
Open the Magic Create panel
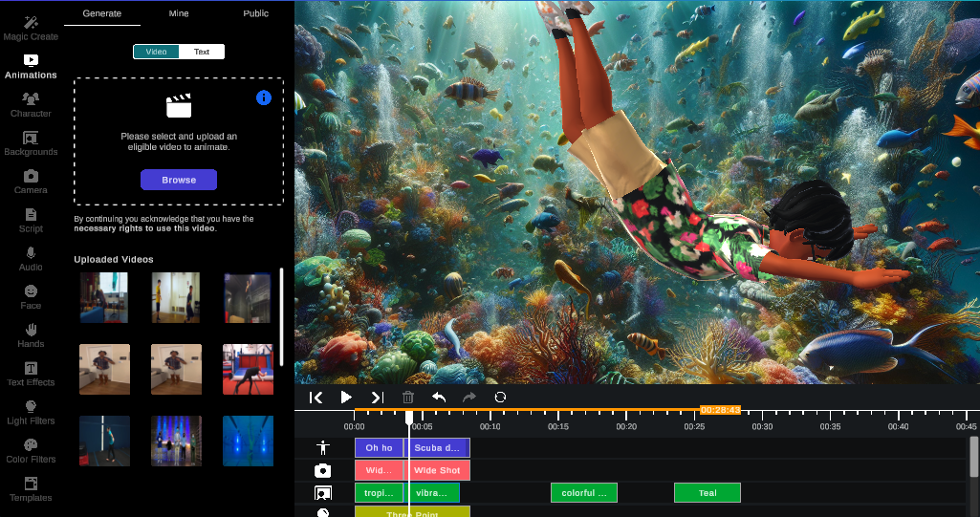pyautogui.click(x=31, y=28)
